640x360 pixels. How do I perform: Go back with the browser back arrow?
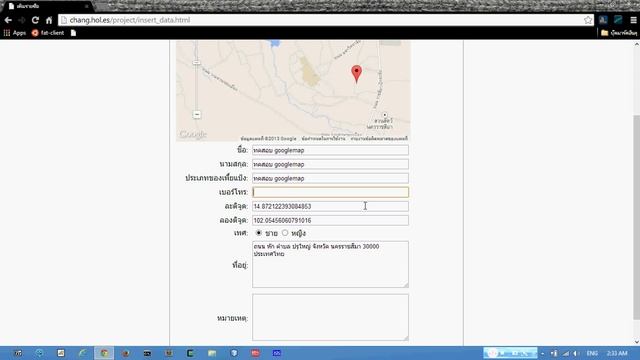click(8, 20)
